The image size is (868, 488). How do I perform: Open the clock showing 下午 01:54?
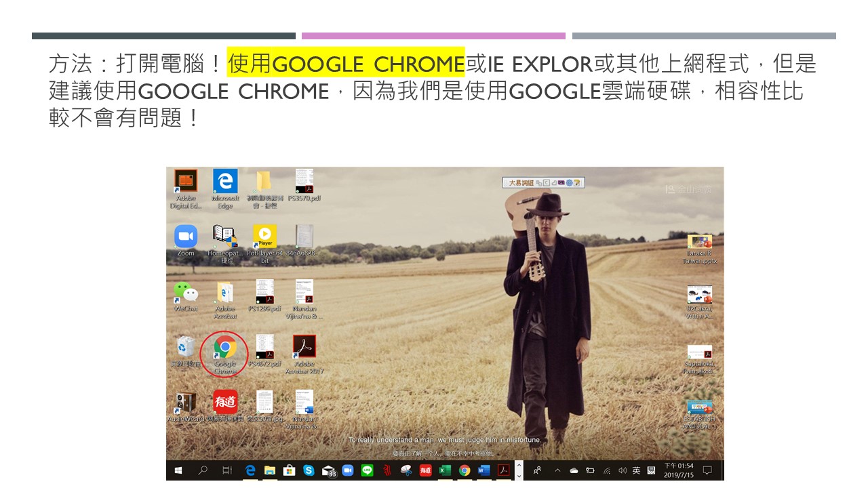[678, 470]
